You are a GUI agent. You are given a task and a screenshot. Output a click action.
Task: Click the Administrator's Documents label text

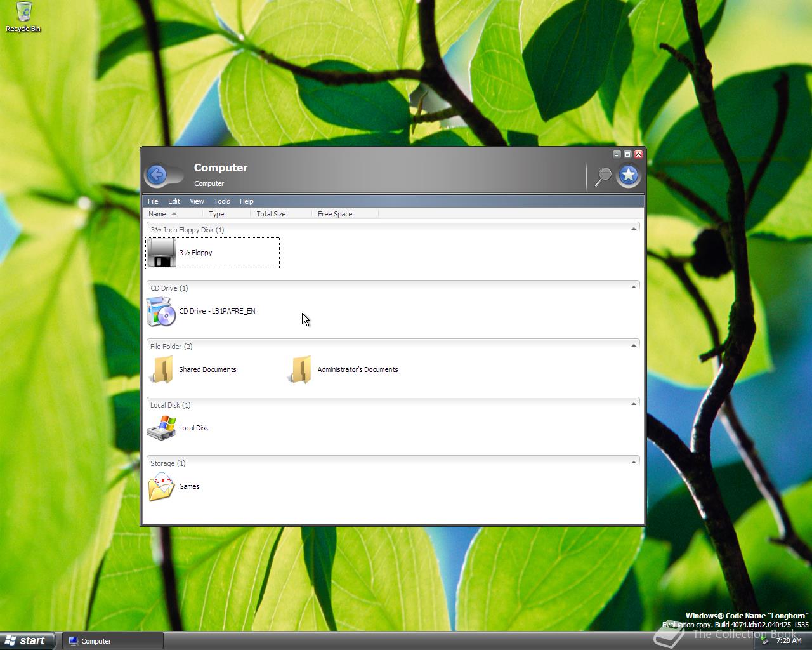[x=358, y=369]
